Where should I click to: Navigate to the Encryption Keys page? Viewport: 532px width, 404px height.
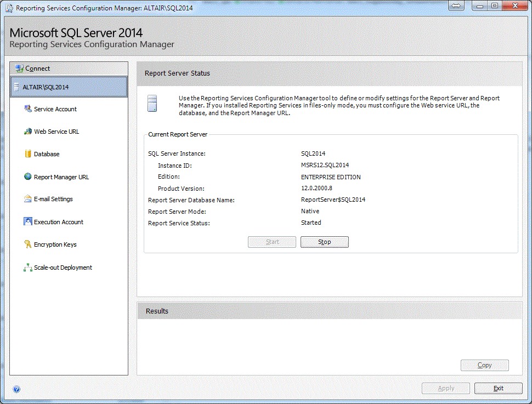coord(56,244)
